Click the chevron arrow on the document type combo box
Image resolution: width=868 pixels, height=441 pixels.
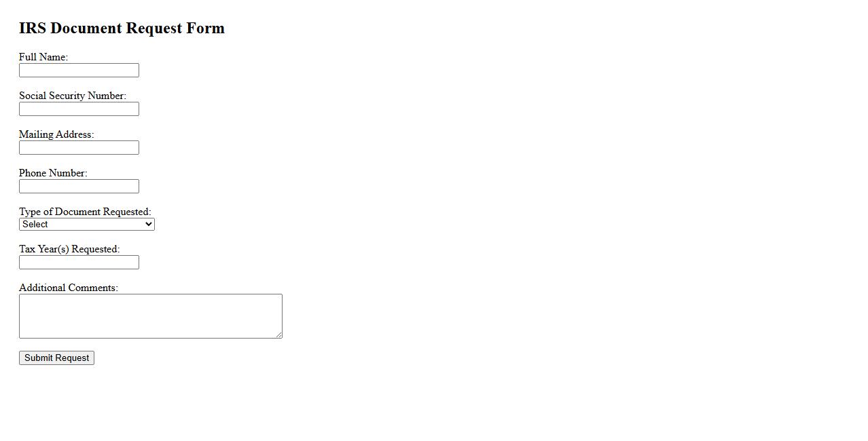coord(149,225)
